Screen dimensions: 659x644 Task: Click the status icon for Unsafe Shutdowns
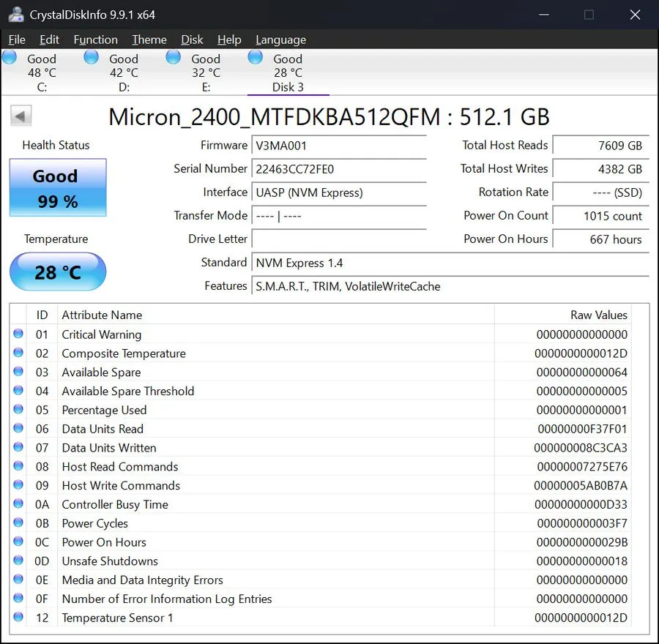pyautogui.click(x=18, y=560)
